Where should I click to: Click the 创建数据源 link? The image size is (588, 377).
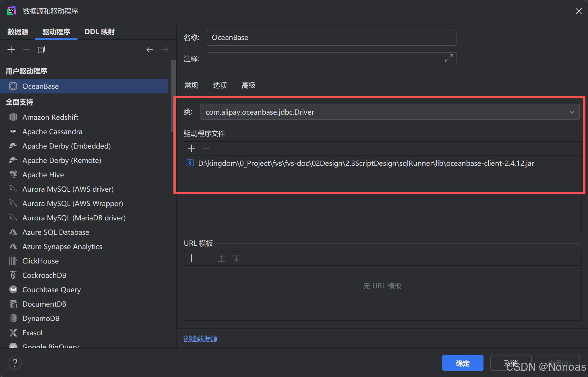click(x=200, y=339)
